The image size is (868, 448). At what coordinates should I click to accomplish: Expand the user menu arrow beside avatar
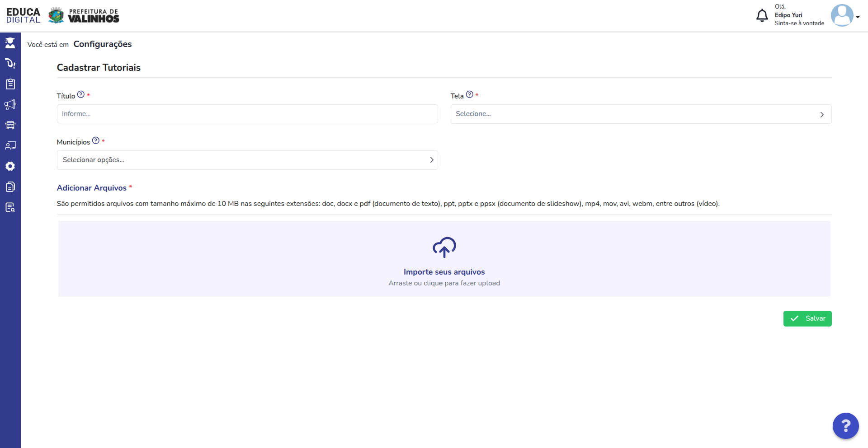pyautogui.click(x=858, y=17)
